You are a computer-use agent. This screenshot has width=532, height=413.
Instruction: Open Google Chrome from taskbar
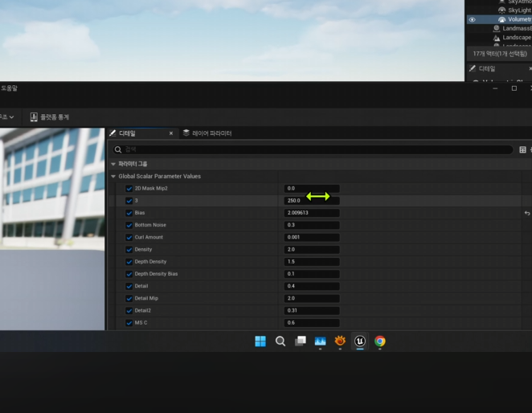(379, 341)
